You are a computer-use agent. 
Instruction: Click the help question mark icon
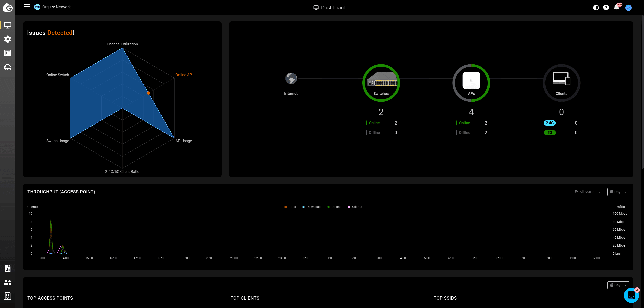pos(606,8)
